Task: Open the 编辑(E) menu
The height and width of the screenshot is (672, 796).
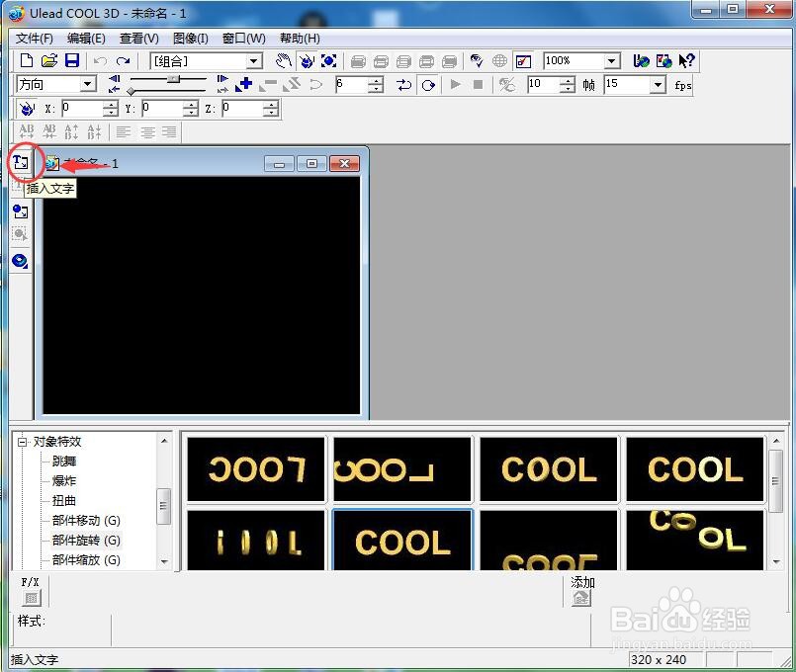Action: [x=86, y=39]
